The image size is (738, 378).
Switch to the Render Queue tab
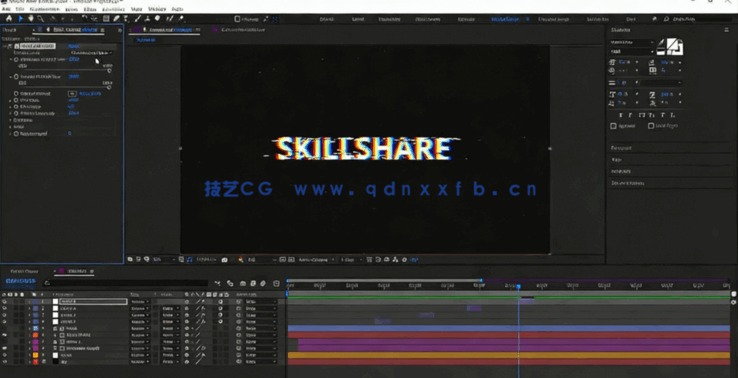pos(24,272)
